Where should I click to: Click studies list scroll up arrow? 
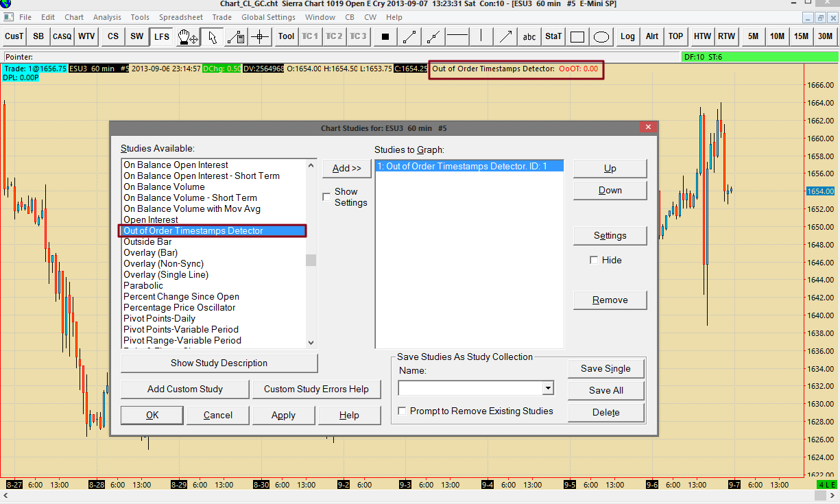[x=311, y=165]
